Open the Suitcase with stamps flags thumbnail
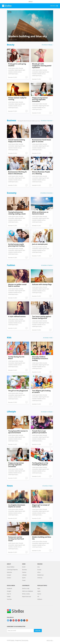The width and height of the screenshot is (60, 644). (x=42, y=276)
